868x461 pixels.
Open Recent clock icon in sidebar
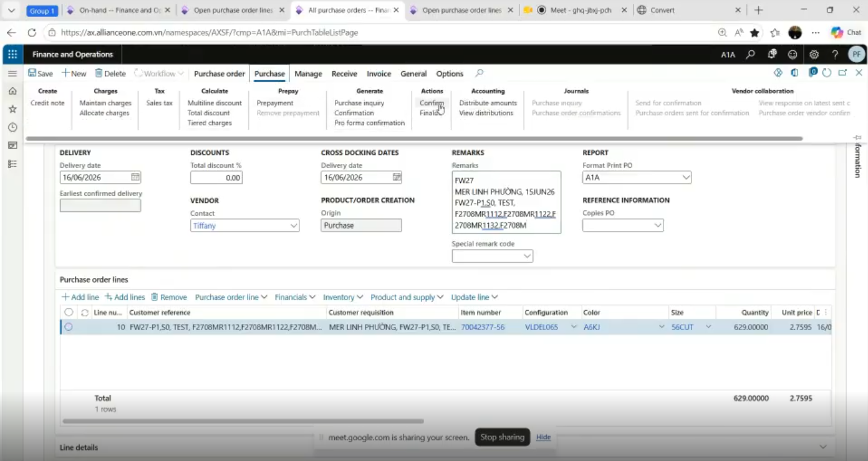point(12,127)
